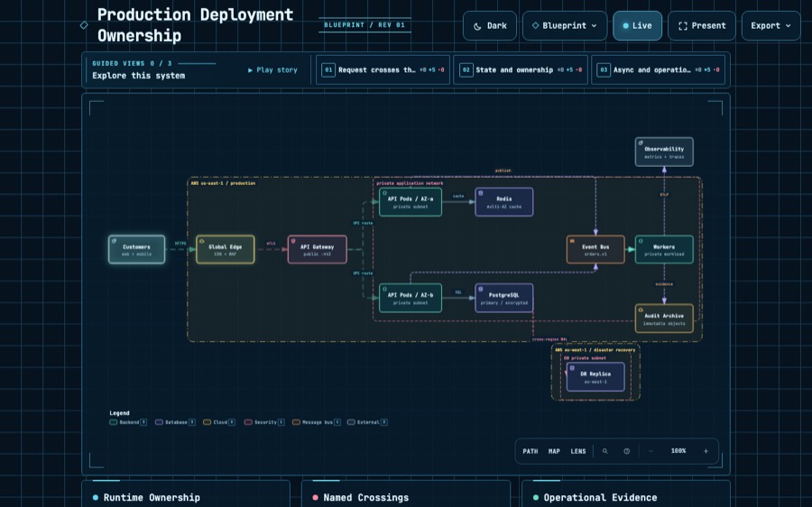Click the 03 step badge of third guided view
Screen dimensions: 812x507
[x=604, y=69]
